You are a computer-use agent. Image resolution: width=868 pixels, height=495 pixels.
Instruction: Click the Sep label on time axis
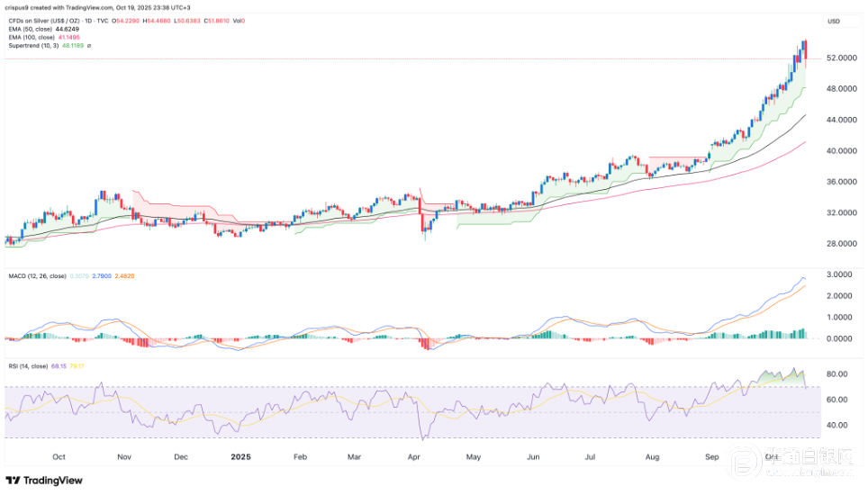tap(710, 456)
